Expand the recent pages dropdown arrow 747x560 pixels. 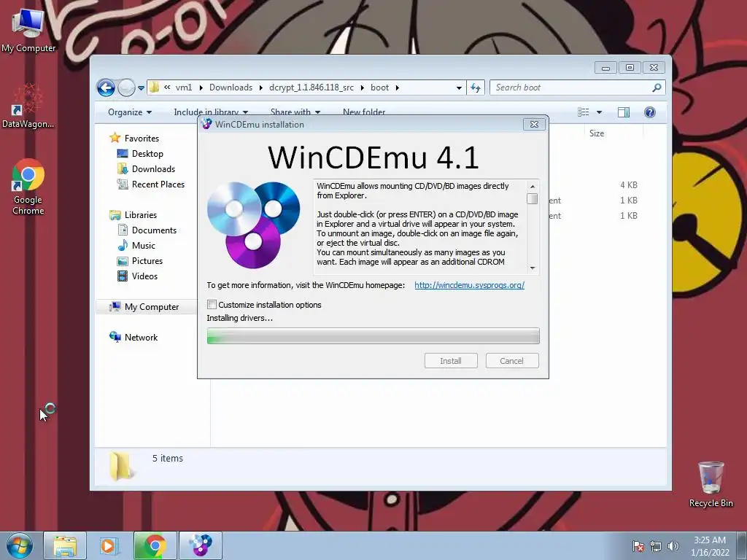[141, 88]
